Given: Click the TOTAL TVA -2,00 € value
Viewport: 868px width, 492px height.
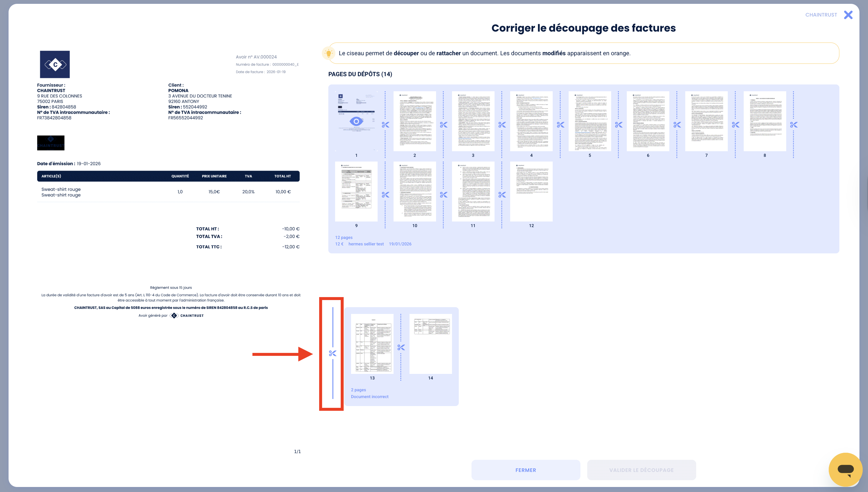Looking at the screenshot, I should (x=291, y=237).
